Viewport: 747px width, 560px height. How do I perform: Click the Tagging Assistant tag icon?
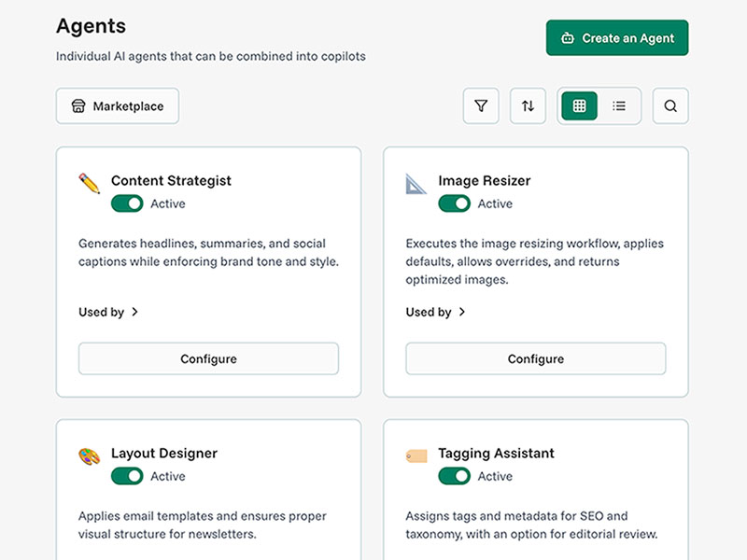(x=416, y=456)
